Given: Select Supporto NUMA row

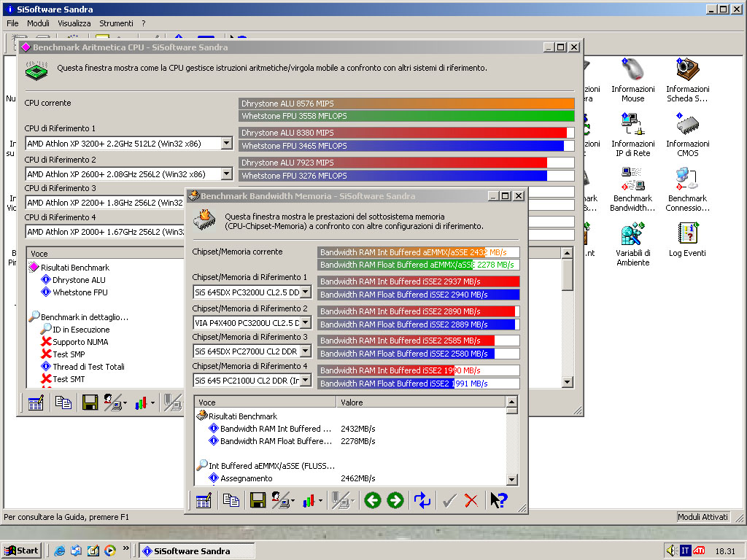Looking at the screenshot, I should tap(75, 342).
